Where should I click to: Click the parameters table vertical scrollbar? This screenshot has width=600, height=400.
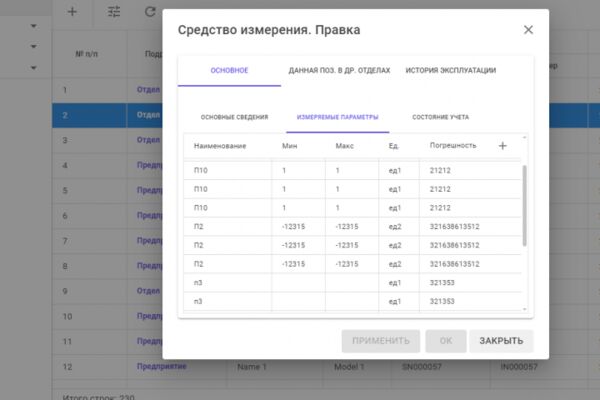[x=524, y=206]
